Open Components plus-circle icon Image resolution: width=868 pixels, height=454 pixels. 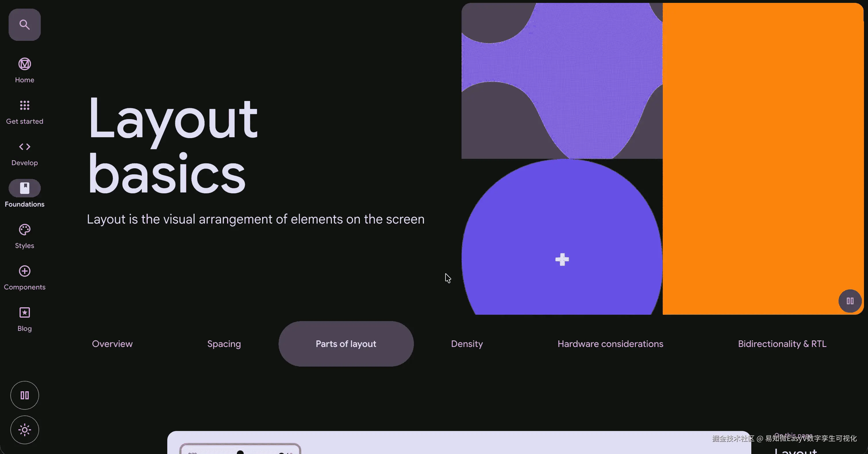point(25,271)
